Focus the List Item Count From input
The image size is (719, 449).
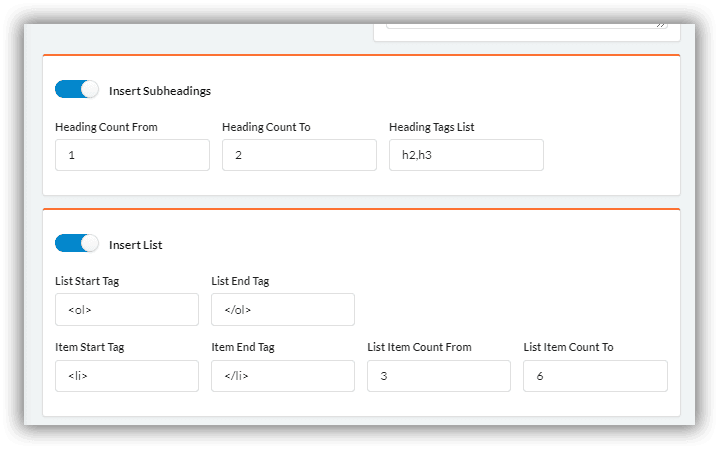click(439, 376)
